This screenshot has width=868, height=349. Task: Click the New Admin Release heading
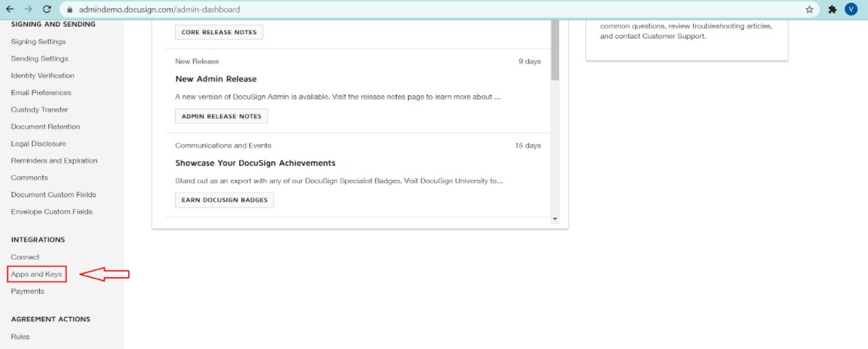(216, 79)
